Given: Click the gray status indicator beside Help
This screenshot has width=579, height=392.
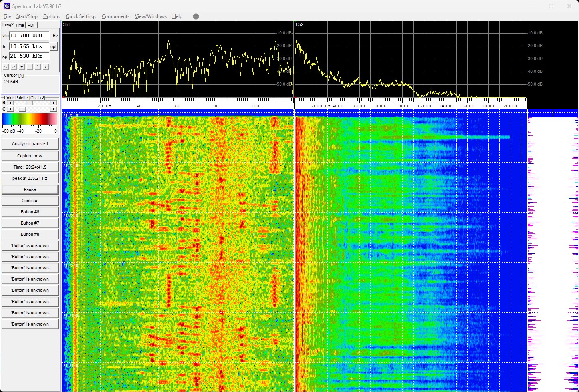Looking at the screenshot, I should click(196, 16).
